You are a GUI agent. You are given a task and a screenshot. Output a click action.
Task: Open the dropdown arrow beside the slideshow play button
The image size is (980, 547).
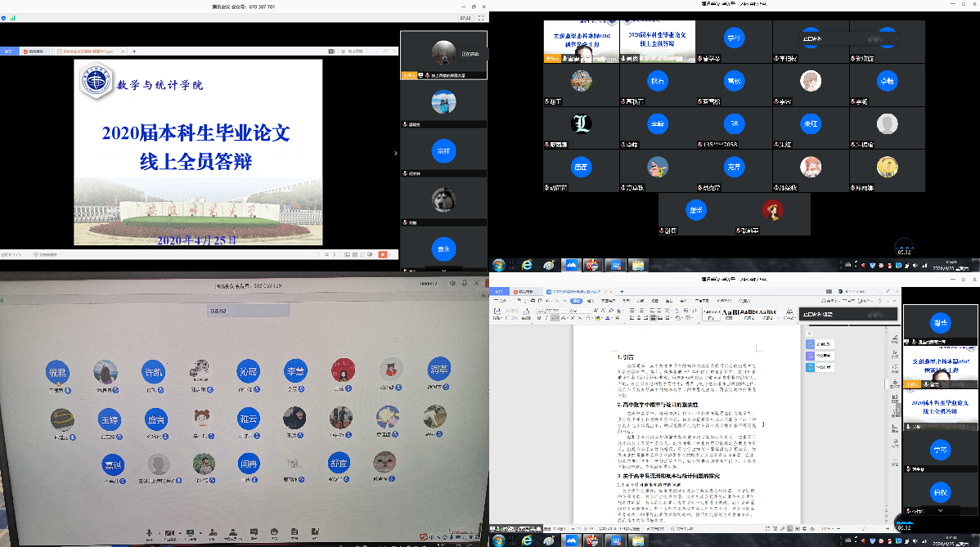click(390, 255)
